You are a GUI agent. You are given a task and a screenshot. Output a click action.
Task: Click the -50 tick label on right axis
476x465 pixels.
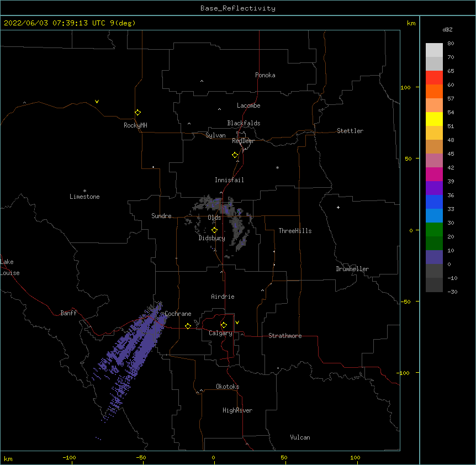coord(405,302)
